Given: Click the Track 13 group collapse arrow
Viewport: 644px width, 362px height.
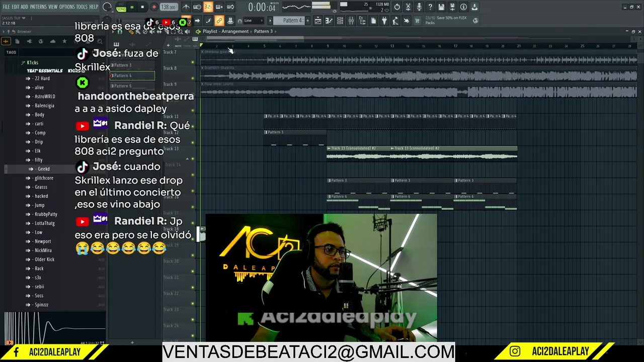Looking at the screenshot, I should (x=188, y=159).
